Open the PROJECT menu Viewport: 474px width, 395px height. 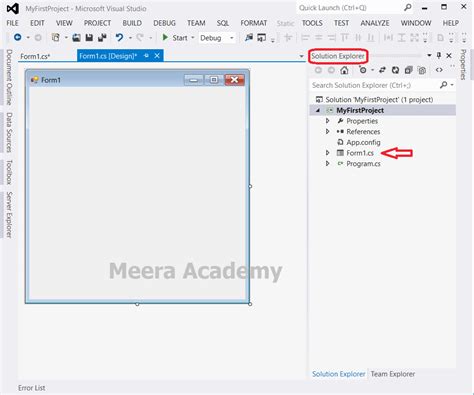[x=97, y=23]
